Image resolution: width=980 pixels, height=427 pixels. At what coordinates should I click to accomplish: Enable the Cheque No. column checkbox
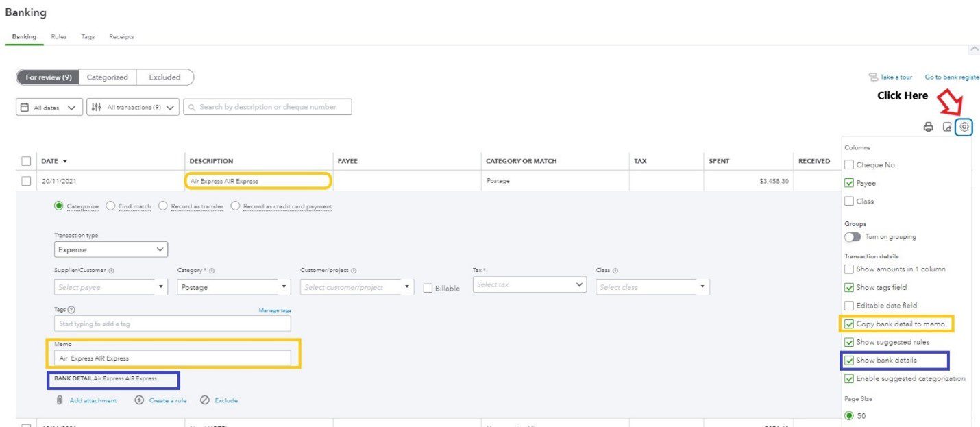[848, 164]
